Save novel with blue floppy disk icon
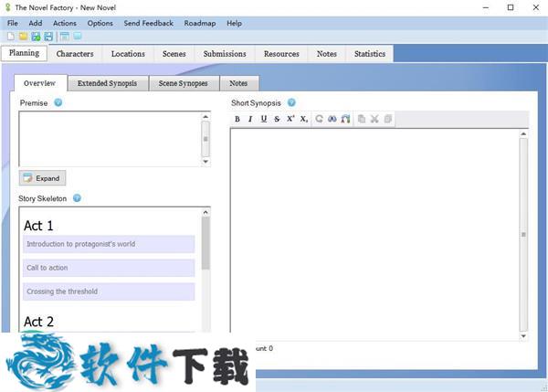 point(48,37)
